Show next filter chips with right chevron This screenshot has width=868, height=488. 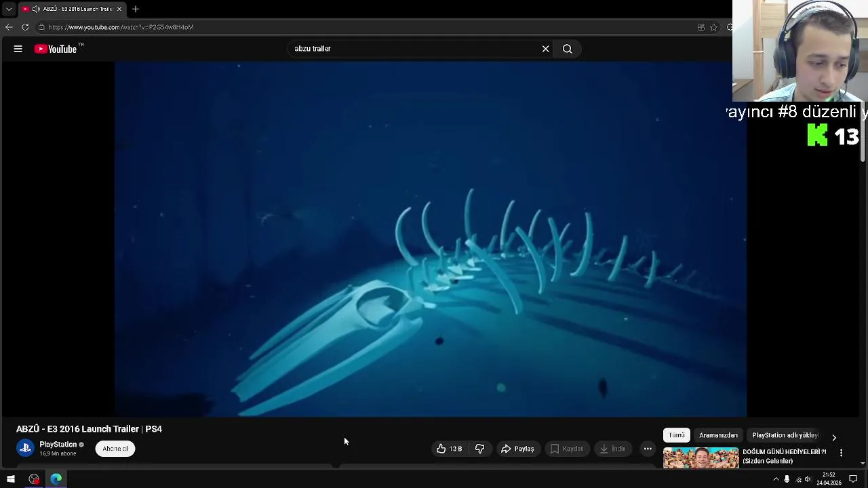click(x=834, y=437)
